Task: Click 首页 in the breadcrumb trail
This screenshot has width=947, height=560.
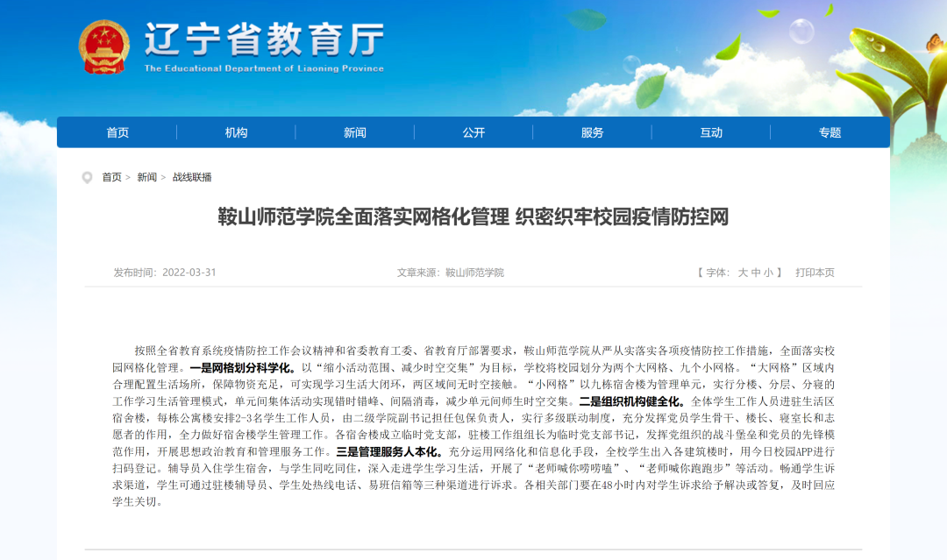Action: tap(111, 177)
